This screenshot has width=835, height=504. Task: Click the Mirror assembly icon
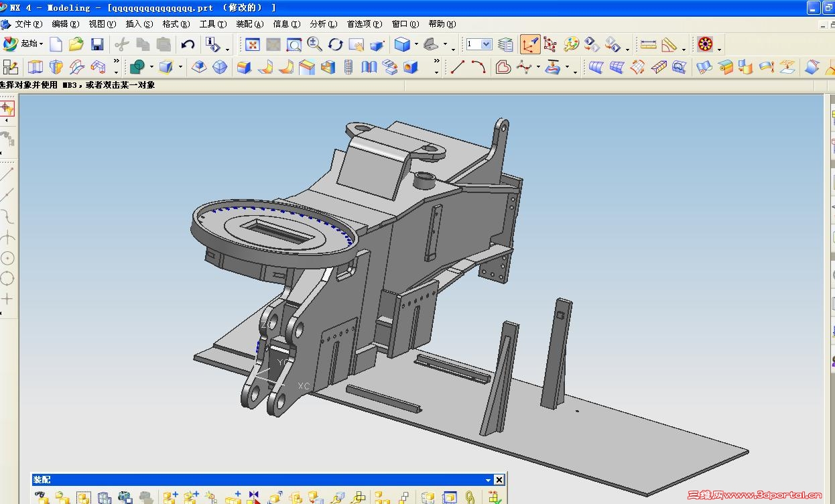(x=253, y=497)
